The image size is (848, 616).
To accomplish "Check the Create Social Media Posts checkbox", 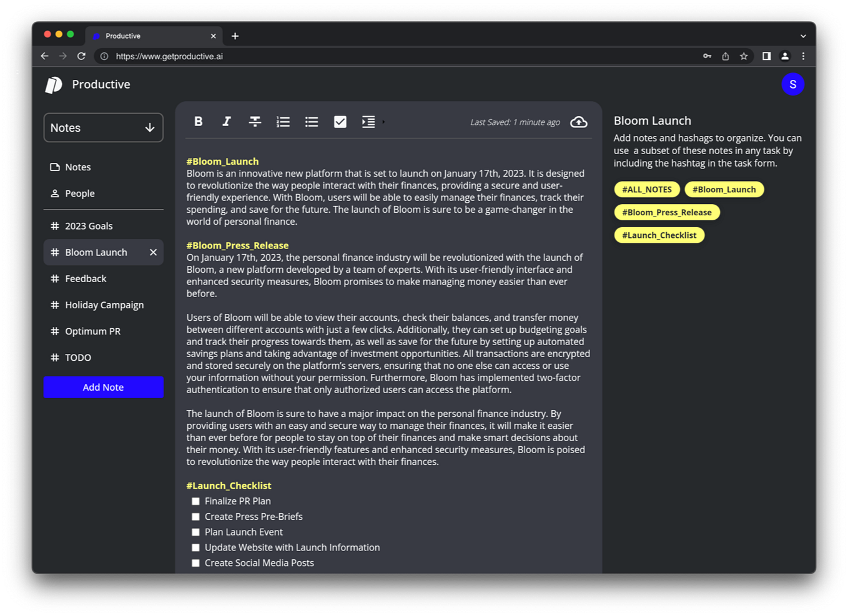I will pos(195,562).
